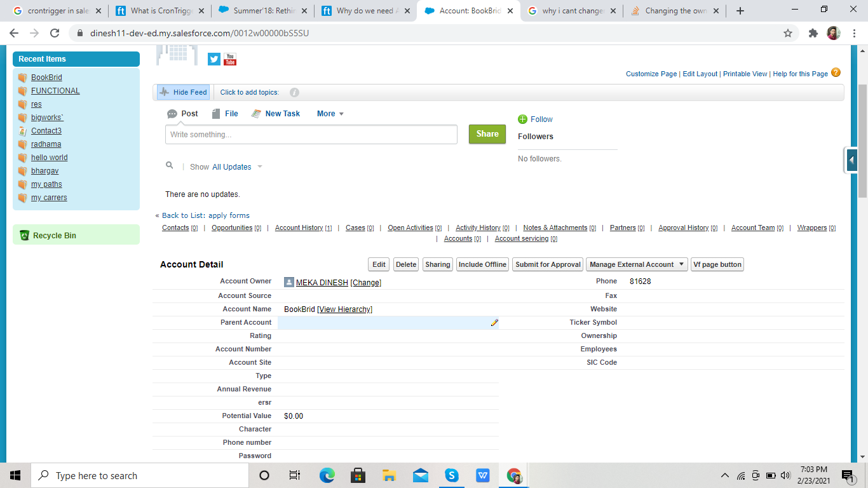The width and height of the screenshot is (868, 488).
Task: Click the Write something post field
Action: point(311,135)
